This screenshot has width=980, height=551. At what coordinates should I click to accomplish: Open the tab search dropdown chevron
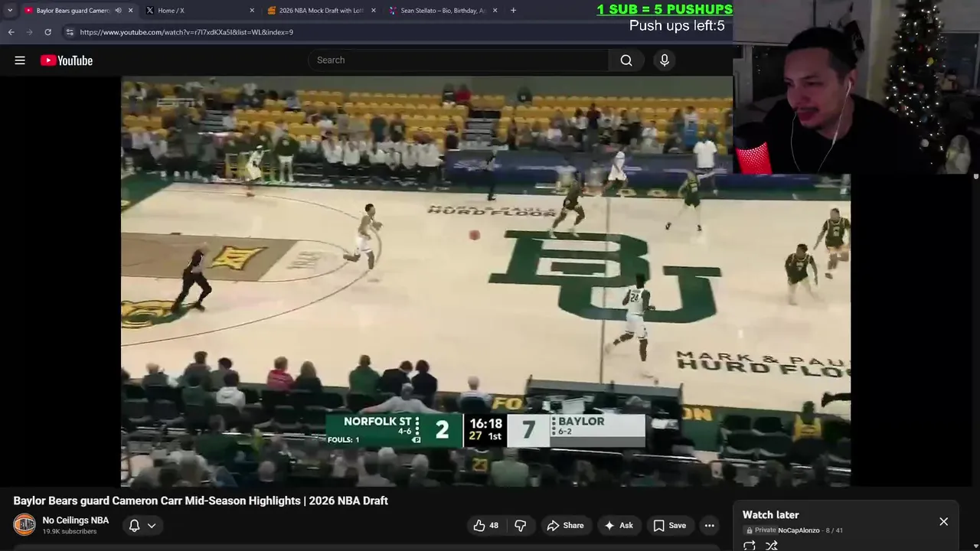[9, 11]
